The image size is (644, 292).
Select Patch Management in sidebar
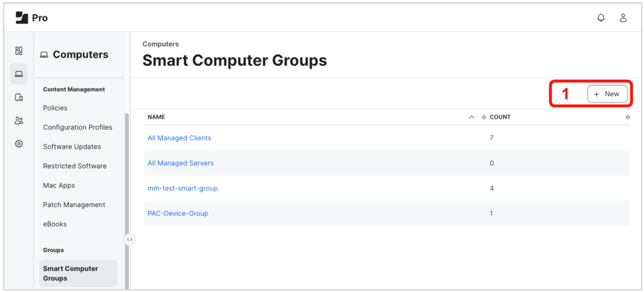coord(74,205)
